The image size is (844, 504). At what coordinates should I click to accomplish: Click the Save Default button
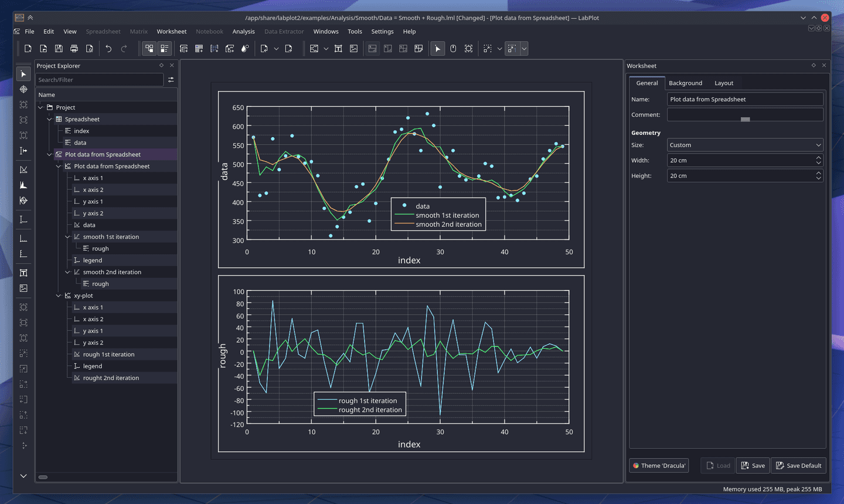coord(798,465)
